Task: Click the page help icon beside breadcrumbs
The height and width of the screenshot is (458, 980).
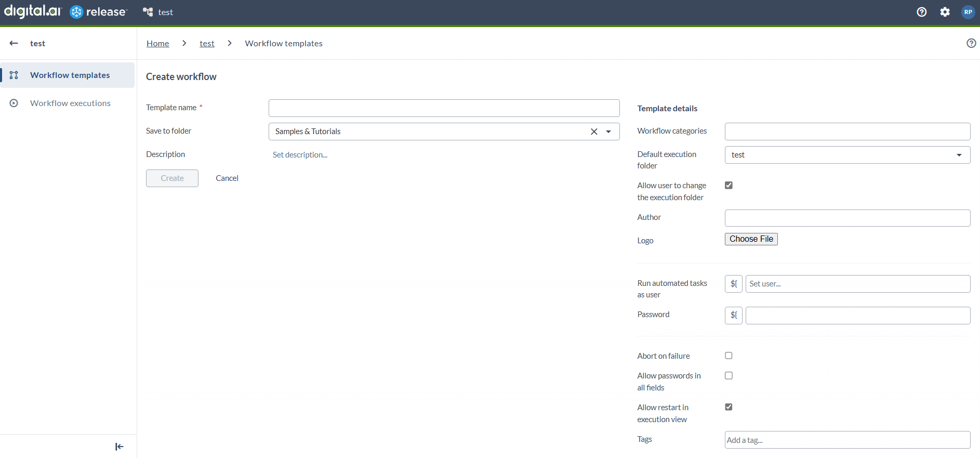Action: 971,43
